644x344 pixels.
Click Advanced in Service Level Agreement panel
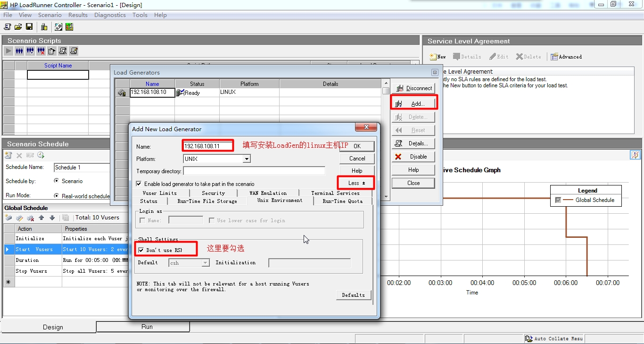[566, 57]
